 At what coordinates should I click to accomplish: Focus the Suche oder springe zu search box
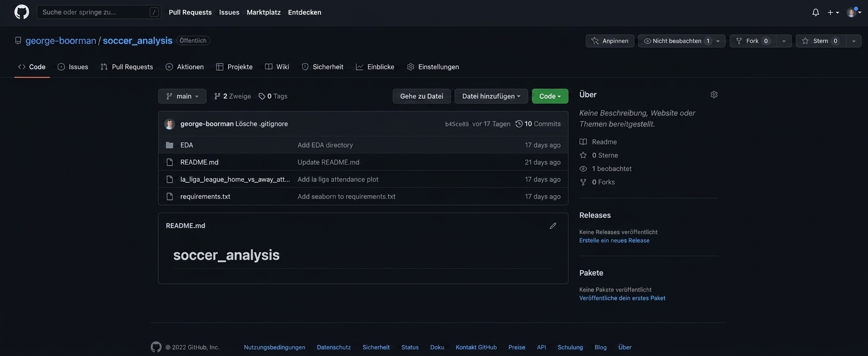tap(99, 12)
